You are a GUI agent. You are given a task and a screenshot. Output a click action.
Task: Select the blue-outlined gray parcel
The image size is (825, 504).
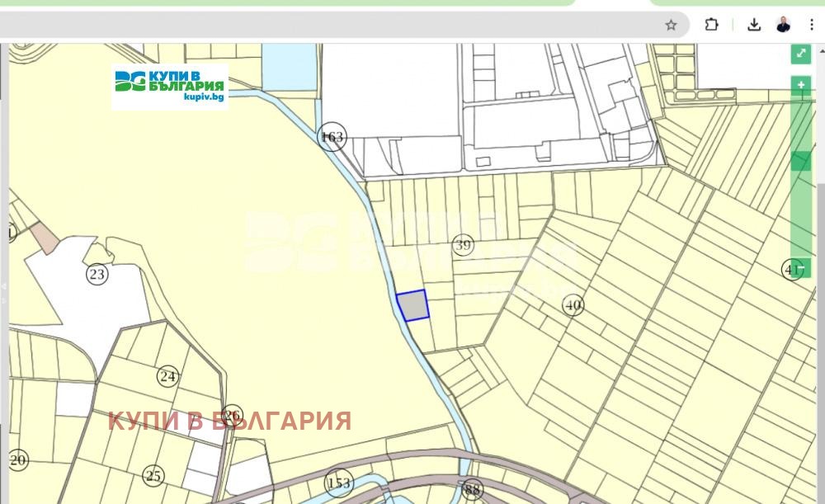point(412,306)
